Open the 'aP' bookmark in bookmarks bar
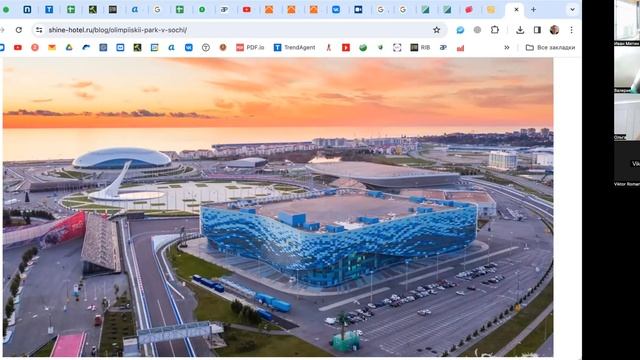 click(443, 48)
